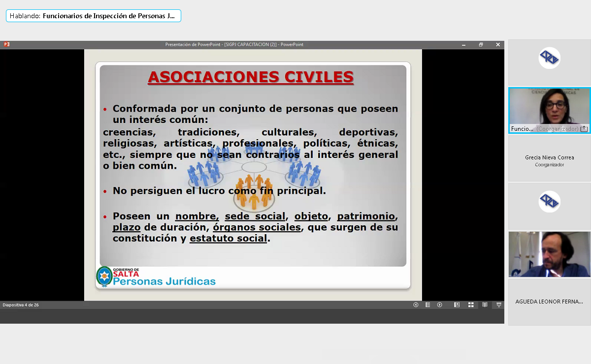Click the '(Coorganizador)' label on speaker tile
This screenshot has width=591, height=364.
pyautogui.click(x=557, y=129)
